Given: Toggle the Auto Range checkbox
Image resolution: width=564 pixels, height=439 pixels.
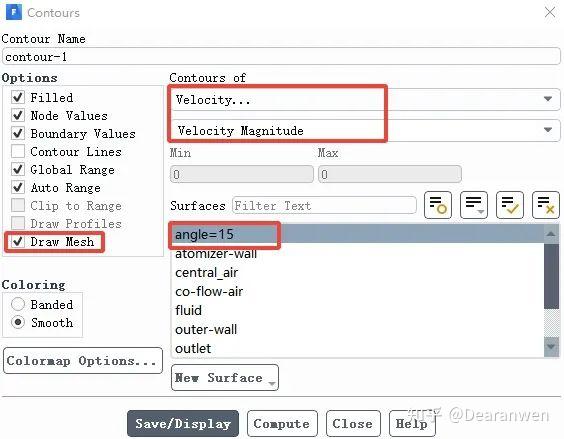Looking at the screenshot, I should 18,187.
